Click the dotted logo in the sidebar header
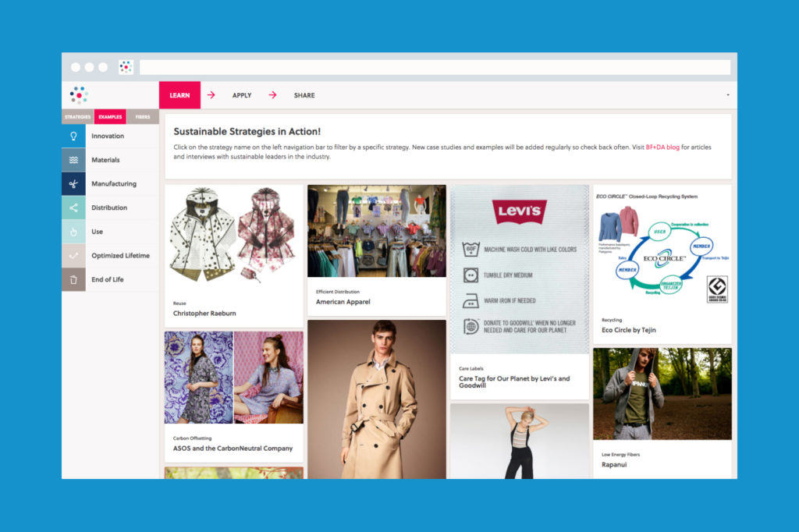799x532 pixels. [x=79, y=95]
